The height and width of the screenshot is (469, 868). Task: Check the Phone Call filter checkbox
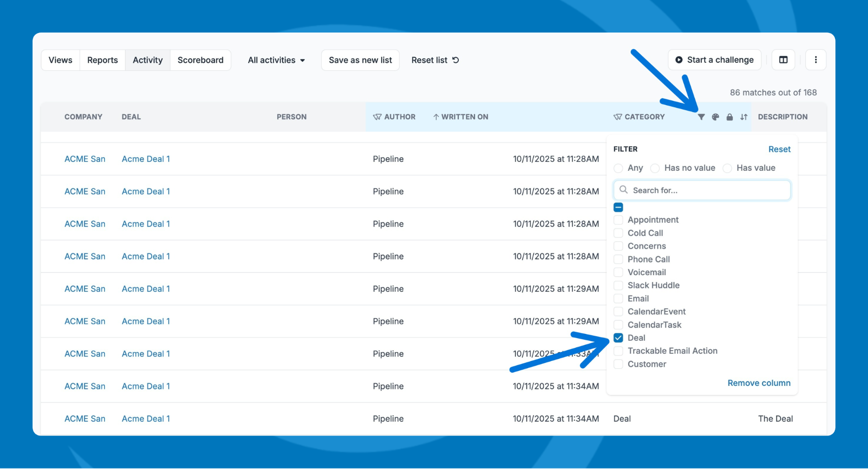618,259
